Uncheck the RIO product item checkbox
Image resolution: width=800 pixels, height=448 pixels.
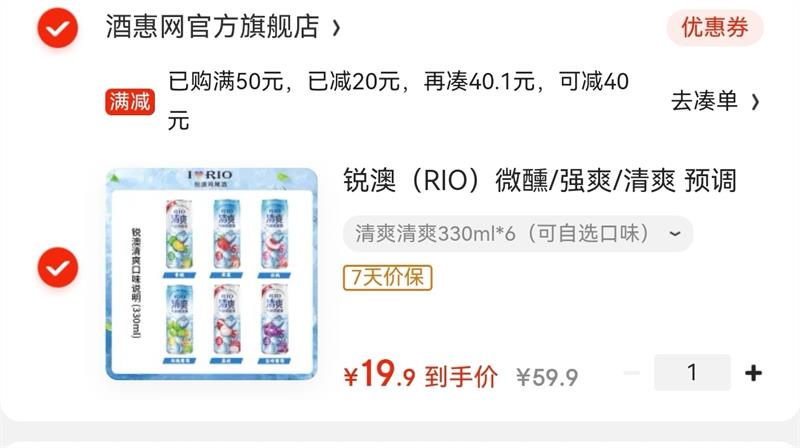pos(58,267)
